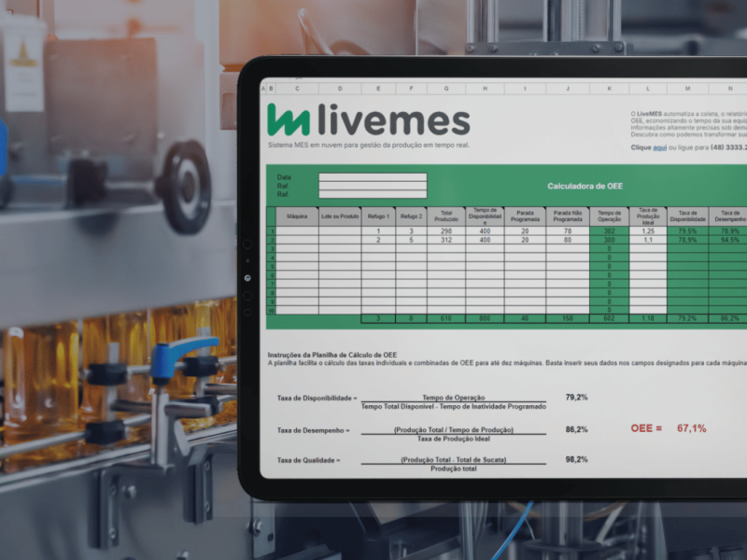
Task: Select the total cell showing 158
Action: click(x=568, y=318)
